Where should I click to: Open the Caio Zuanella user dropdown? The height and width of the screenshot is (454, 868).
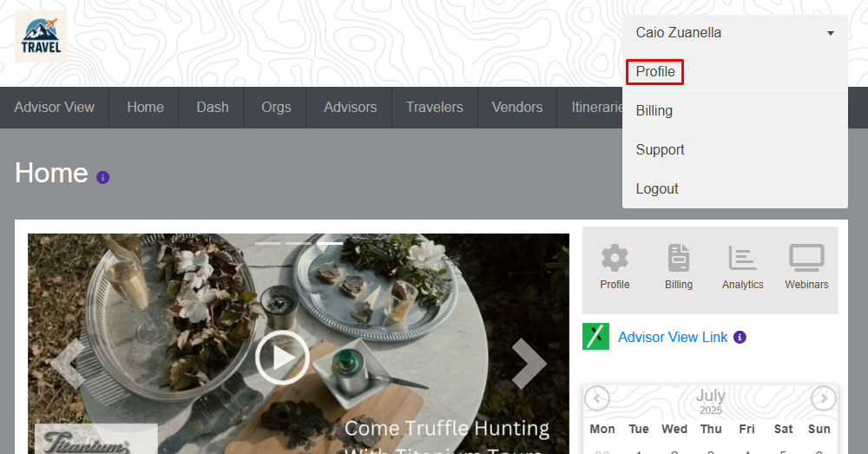click(x=734, y=33)
